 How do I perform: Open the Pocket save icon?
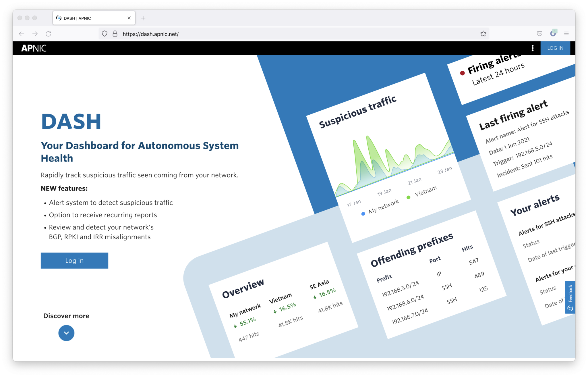pyautogui.click(x=539, y=34)
